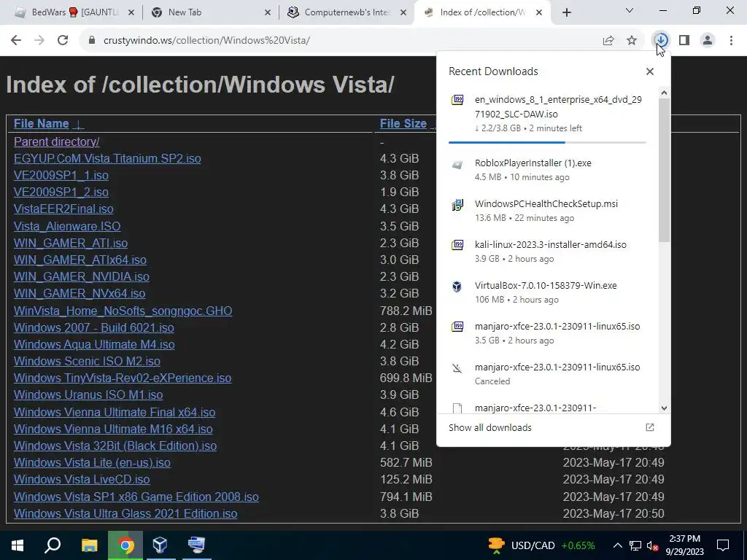Click the WindowsPCHealthCheckSetup file icon

click(457, 205)
